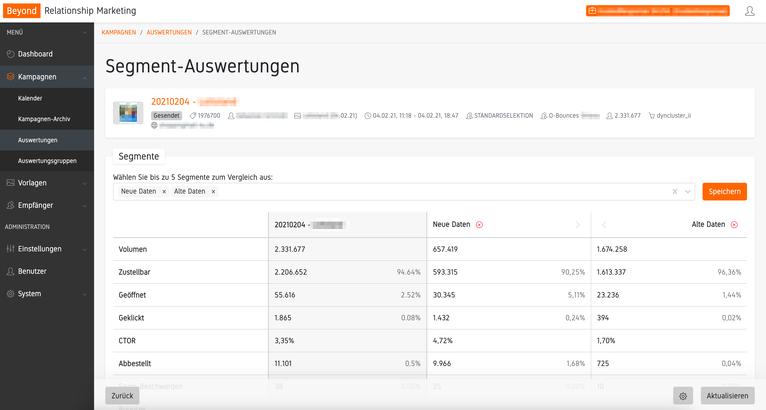Remove the Alte Daten column via red icon
766x410 pixels.
735,225
